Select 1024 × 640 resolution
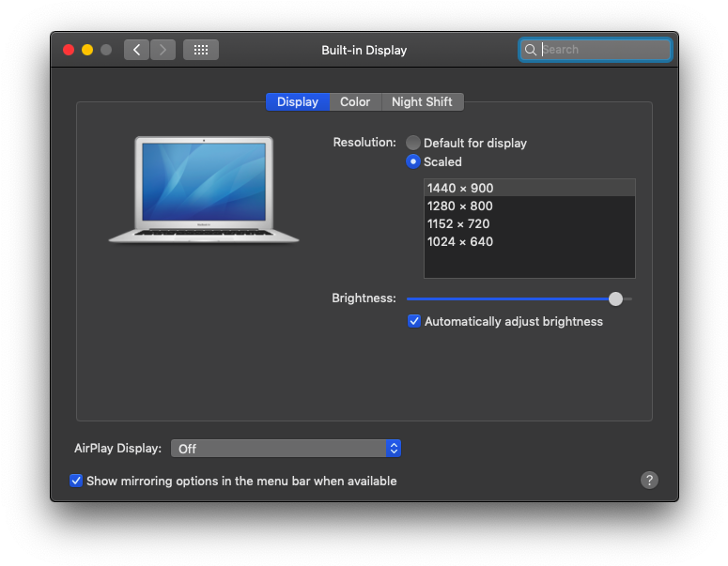Viewport: 728px width, 566px height. (x=460, y=241)
